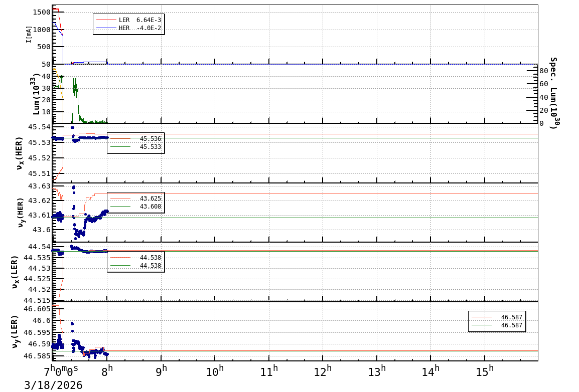579x392 pixels.
Task: Click the 7h0m0s time axis label
Action: (61, 372)
